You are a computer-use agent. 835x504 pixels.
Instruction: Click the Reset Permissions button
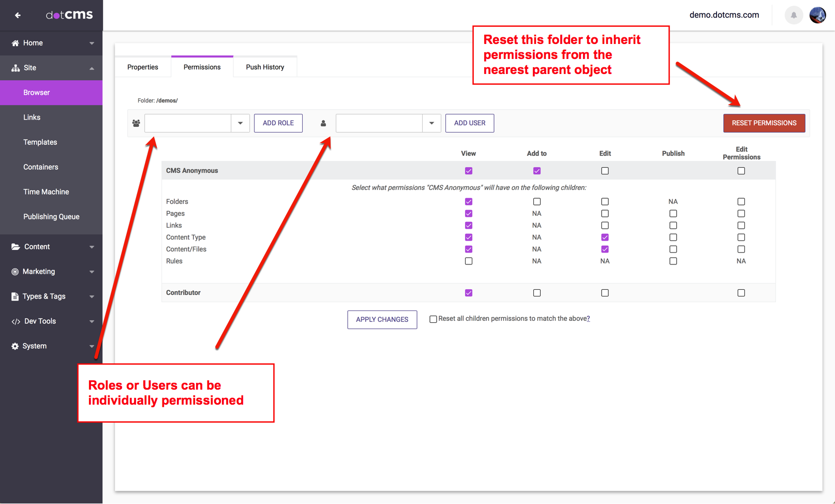pyautogui.click(x=764, y=123)
